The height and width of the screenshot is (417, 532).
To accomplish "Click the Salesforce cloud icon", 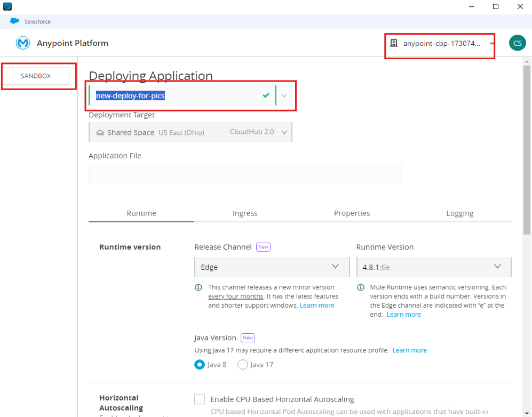I will pyautogui.click(x=14, y=21).
